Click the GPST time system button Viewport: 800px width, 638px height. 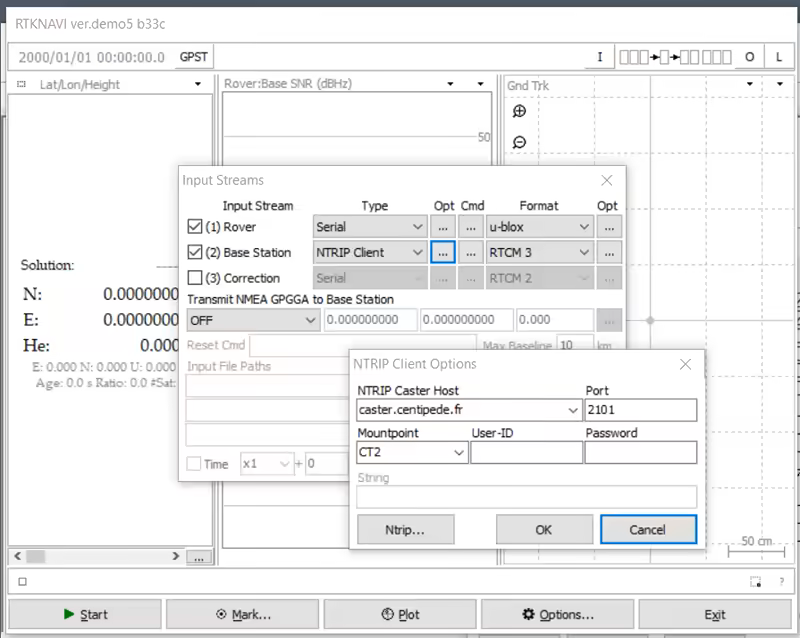pyautogui.click(x=193, y=57)
